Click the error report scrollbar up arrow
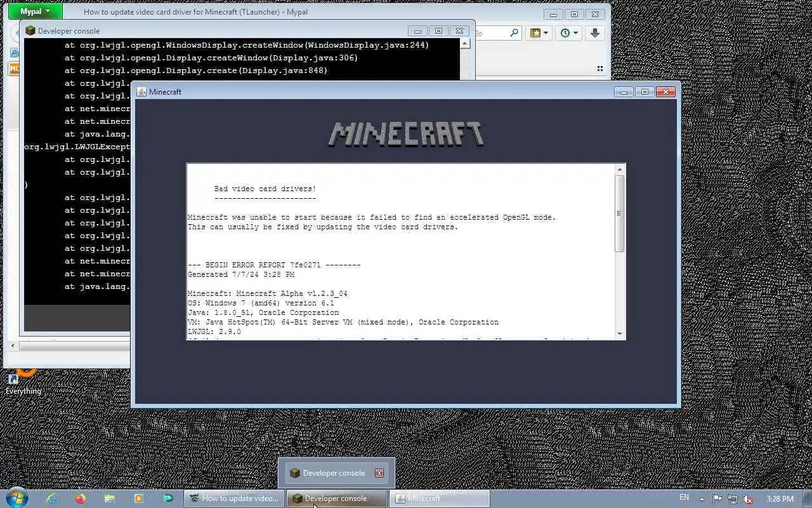Viewport: 812px width, 508px height. (620, 170)
